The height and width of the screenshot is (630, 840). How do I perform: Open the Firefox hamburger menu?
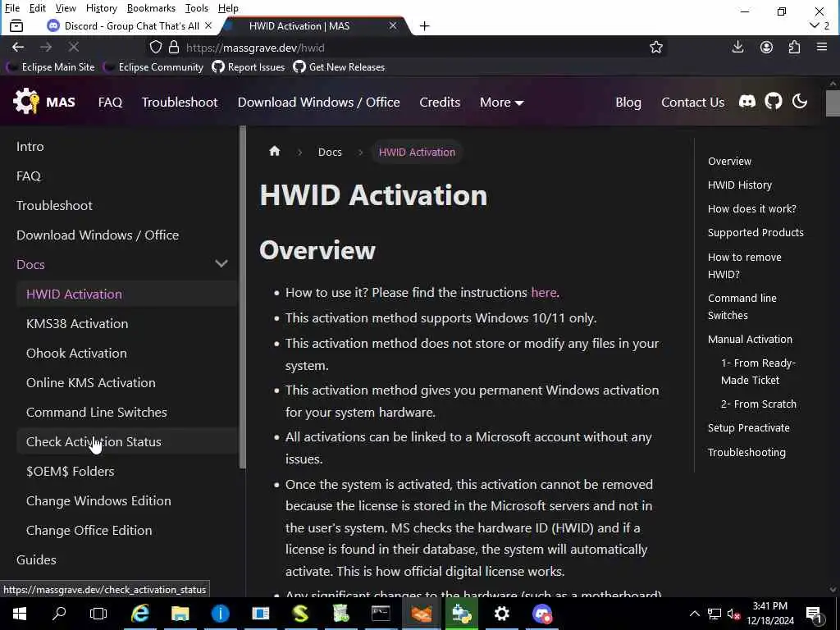click(822, 47)
